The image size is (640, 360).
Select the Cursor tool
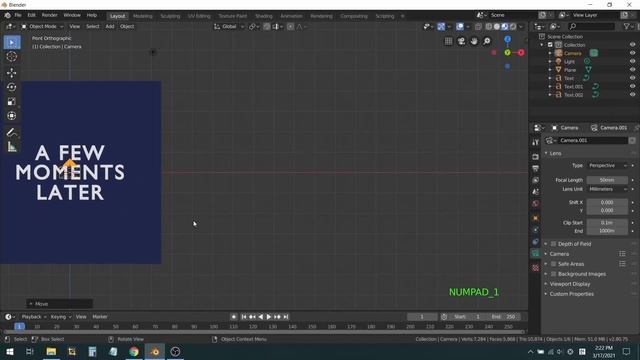(x=12, y=57)
